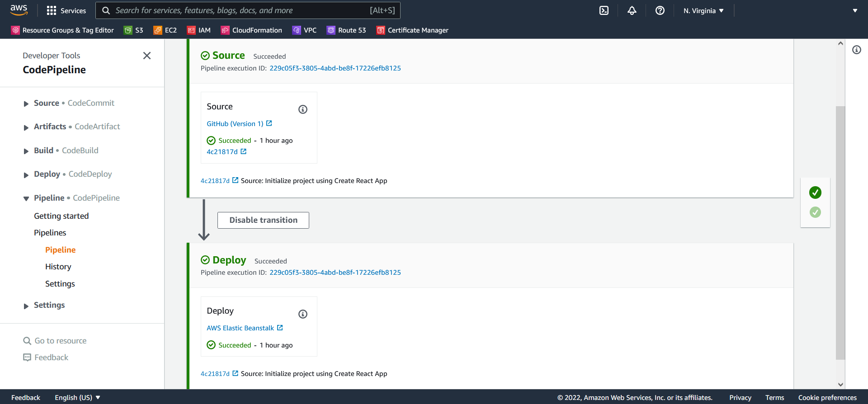Open the page info panel icon
This screenshot has width=868, height=404.
857,50
